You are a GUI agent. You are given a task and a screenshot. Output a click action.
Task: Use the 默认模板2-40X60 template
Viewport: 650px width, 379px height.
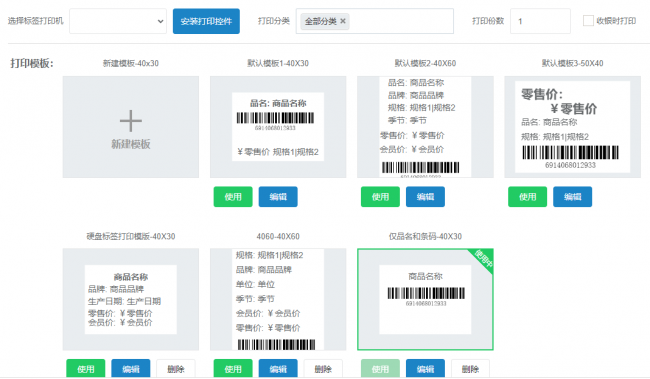click(380, 197)
